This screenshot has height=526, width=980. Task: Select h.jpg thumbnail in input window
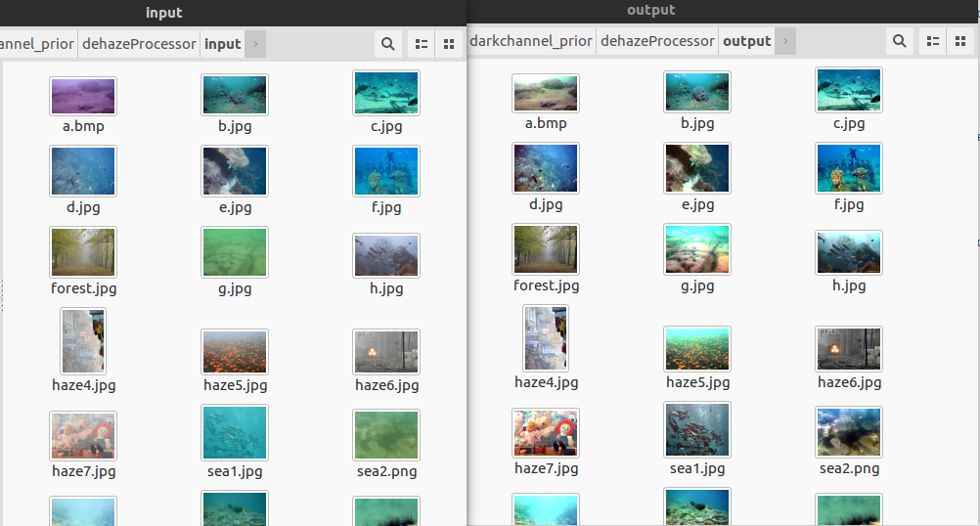(386, 255)
